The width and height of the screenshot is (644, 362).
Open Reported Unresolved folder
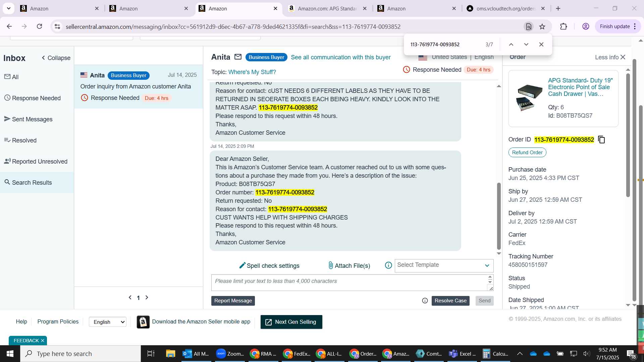click(36, 161)
